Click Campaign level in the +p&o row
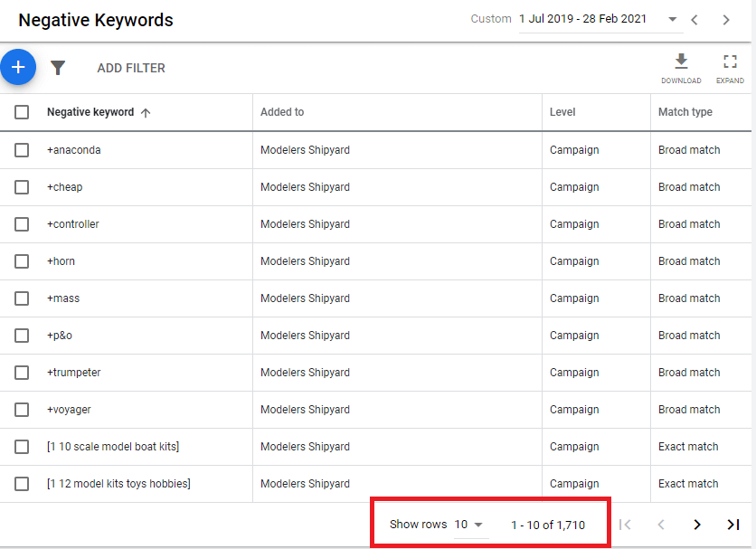756x549 pixels. [574, 336]
